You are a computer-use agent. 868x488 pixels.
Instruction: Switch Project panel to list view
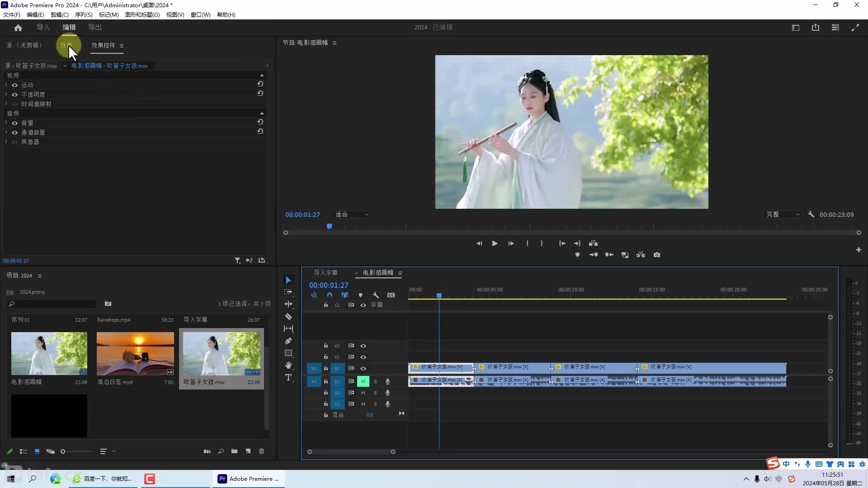click(24, 451)
